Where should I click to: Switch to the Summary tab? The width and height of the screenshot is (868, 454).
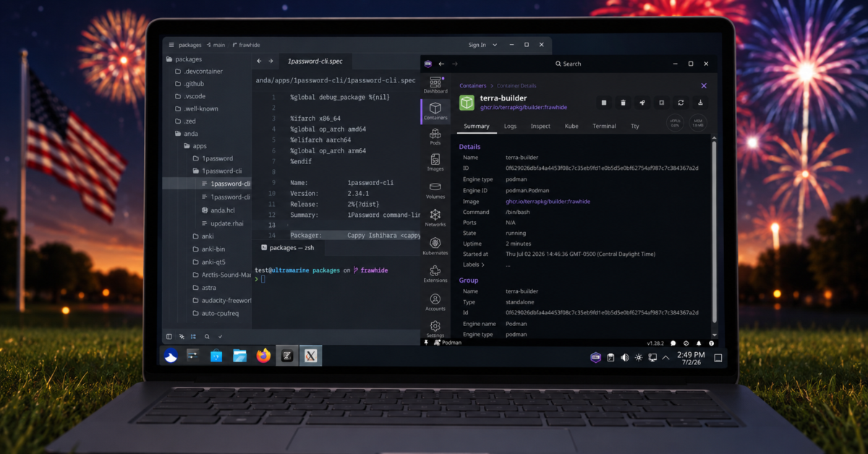pyautogui.click(x=477, y=126)
